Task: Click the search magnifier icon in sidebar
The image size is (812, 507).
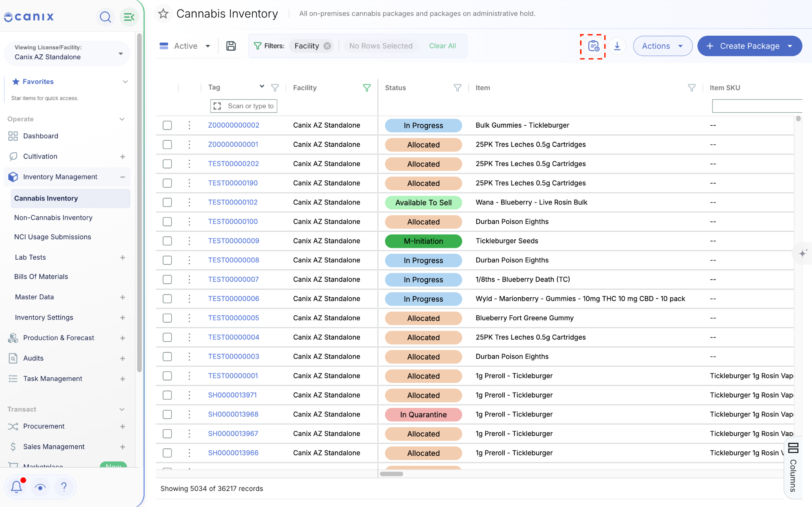Action: point(105,17)
